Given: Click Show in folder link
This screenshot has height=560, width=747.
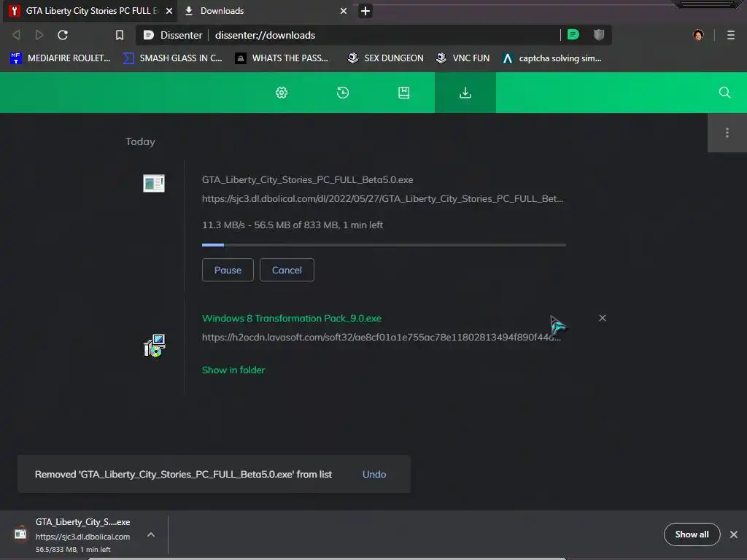Looking at the screenshot, I should tap(233, 370).
